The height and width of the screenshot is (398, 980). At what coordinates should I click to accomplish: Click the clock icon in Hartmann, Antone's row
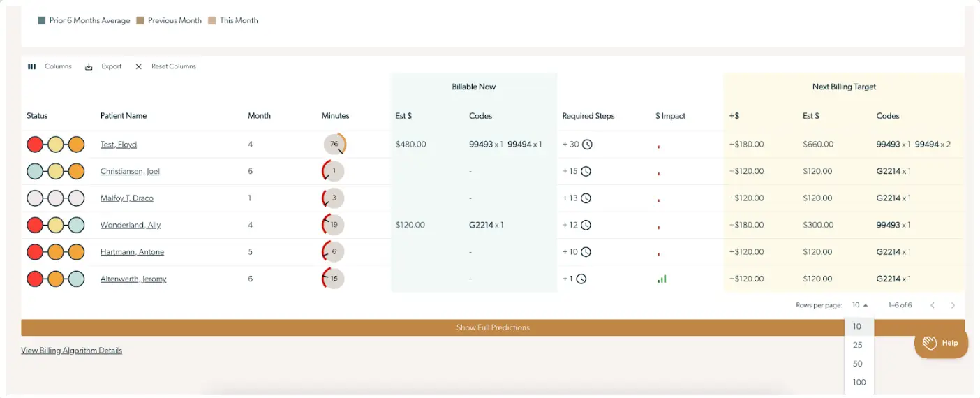tap(586, 252)
